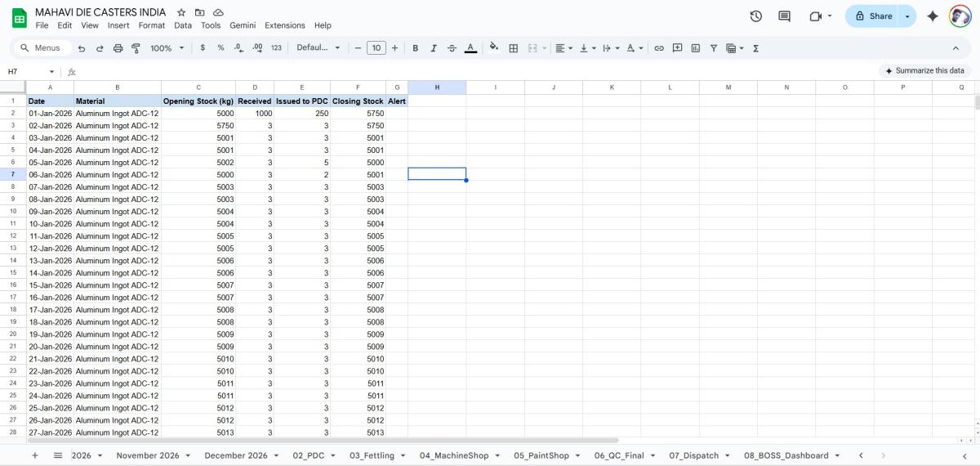
Task: Click the print icon
Action: pyautogui.click(x=118, y=48)
